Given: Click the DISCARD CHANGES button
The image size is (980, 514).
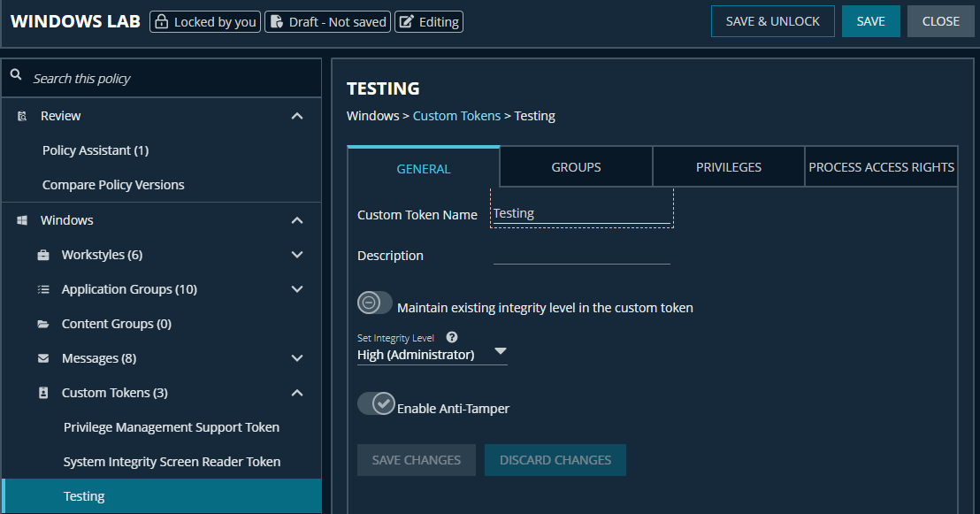Looking at the screenshot, I should pyautogui.click(x=555, y=459).
